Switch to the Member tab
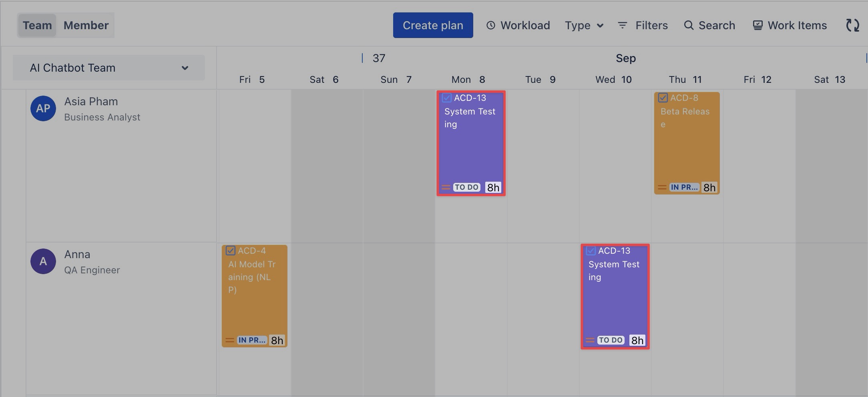The height and width of the screenshot is (397, 868). [x=86, y=25]
